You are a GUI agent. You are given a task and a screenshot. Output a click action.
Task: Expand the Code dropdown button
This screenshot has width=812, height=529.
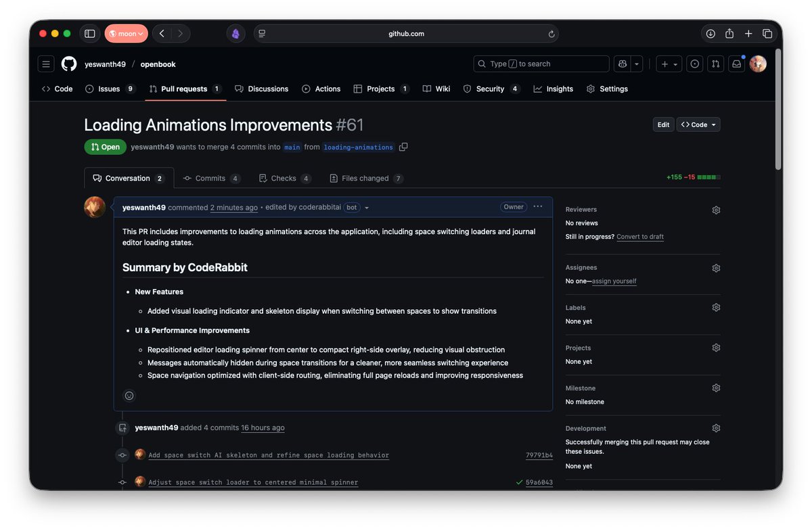pos(698,124)
